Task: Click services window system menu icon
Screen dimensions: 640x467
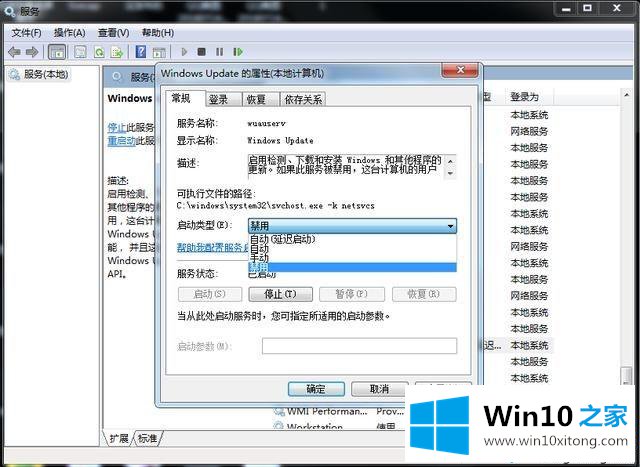Action: [x=9, y=11]
